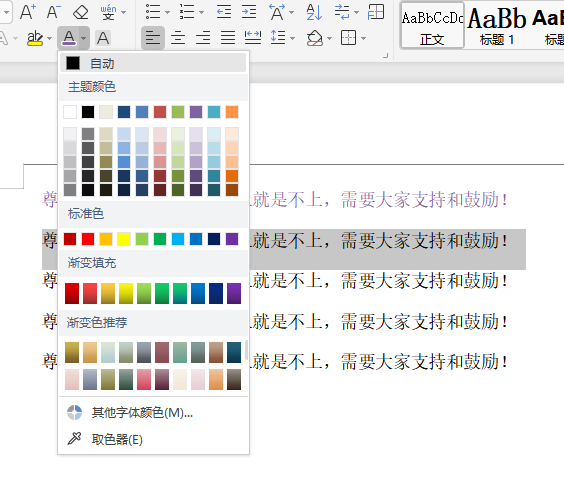Click the shading paint bucket icon
564x477 pixels.
(315, 38)
